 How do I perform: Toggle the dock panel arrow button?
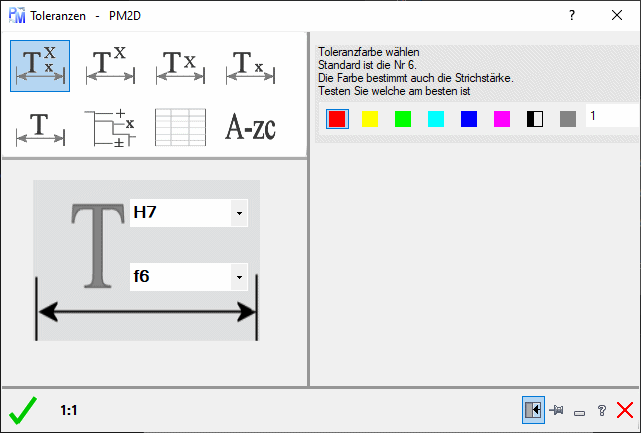pyautogui.click(x=533, y=410)
